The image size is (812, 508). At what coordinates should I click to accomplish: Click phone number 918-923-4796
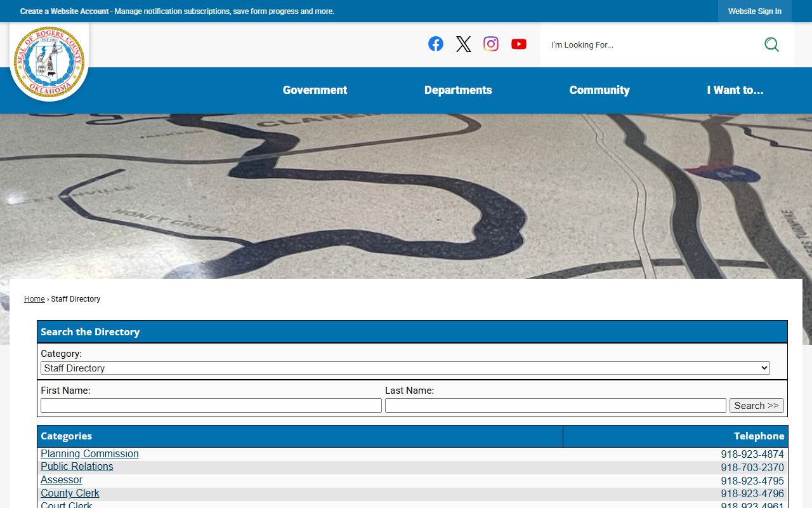coord(752,494)
